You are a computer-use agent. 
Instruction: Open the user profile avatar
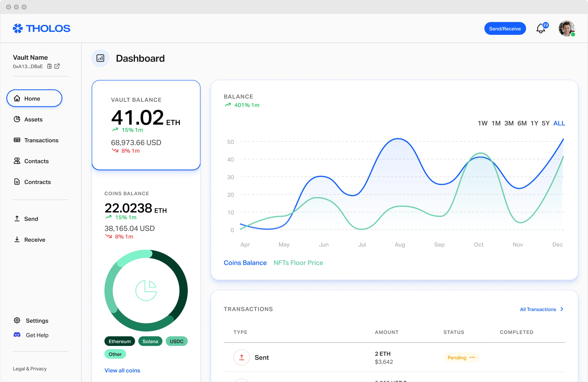coord(567,28)
